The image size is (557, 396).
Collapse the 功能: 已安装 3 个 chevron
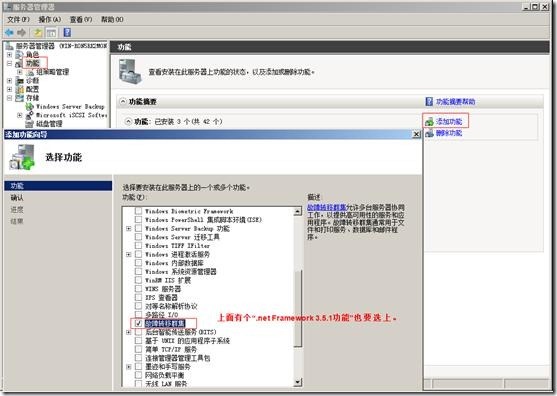128,121
